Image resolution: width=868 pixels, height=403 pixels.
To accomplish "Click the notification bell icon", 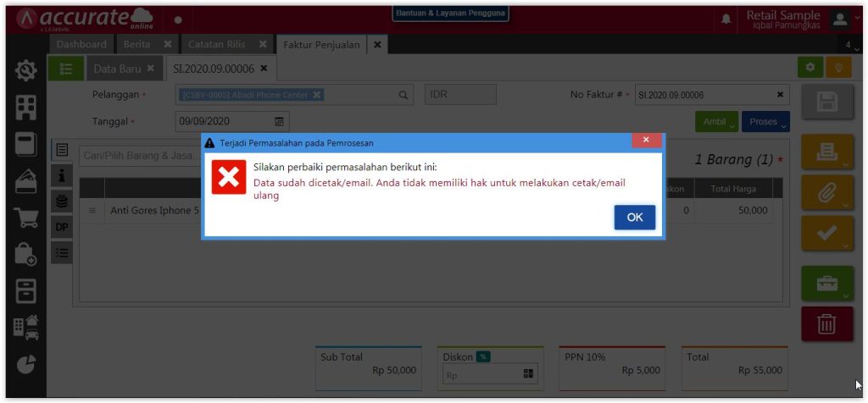I will (x=726, y=18).
